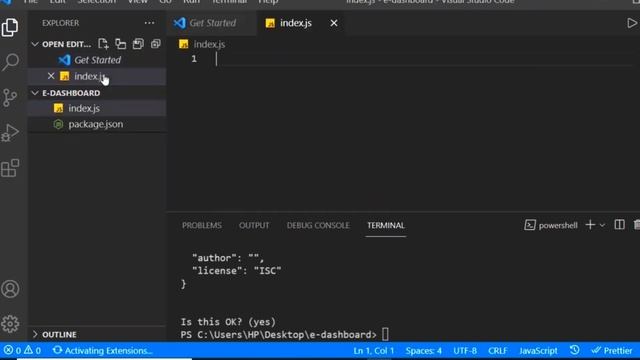
Task: Change language mode via JavaScript item
Action: tap(538, 351)
